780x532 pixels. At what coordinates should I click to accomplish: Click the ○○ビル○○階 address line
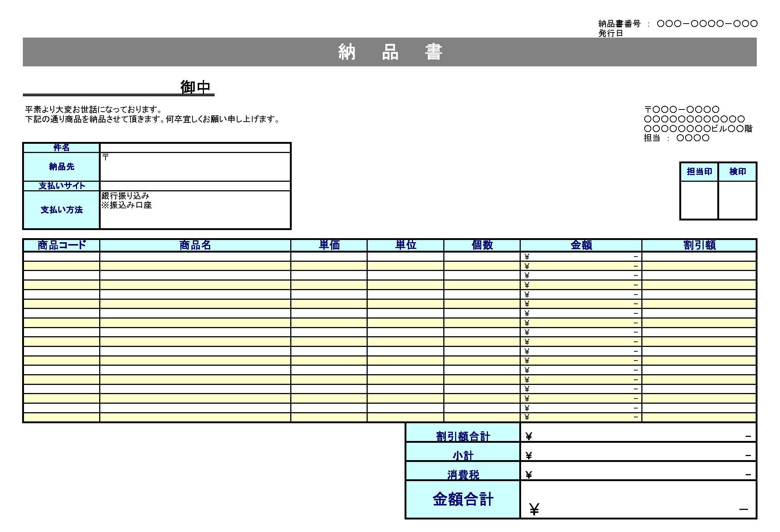coord(698,129)
